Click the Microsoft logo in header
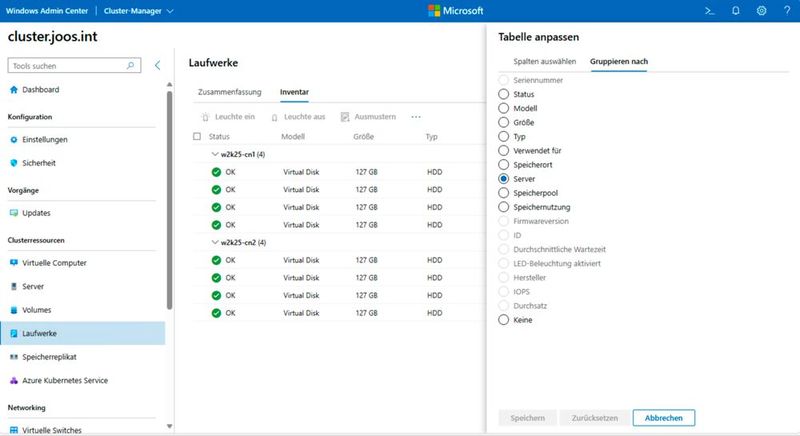This screenshot has height=436, width=800. (x=456, y=11)
